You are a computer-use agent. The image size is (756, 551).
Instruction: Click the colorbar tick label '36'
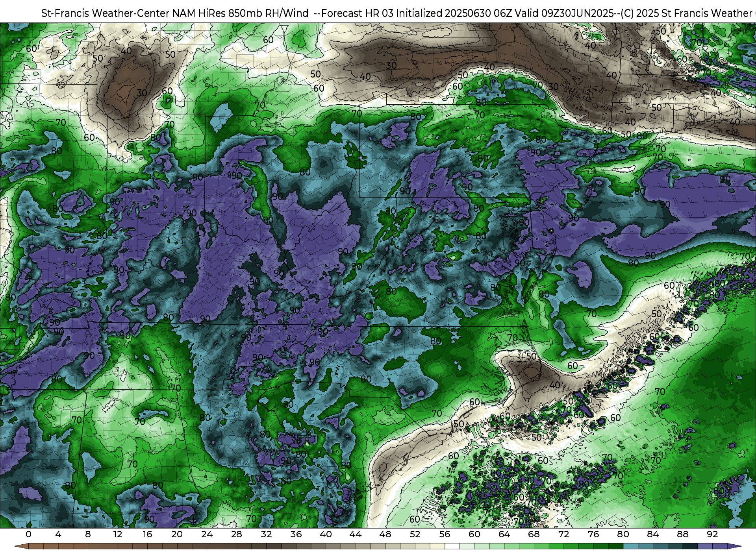(296, 534)
